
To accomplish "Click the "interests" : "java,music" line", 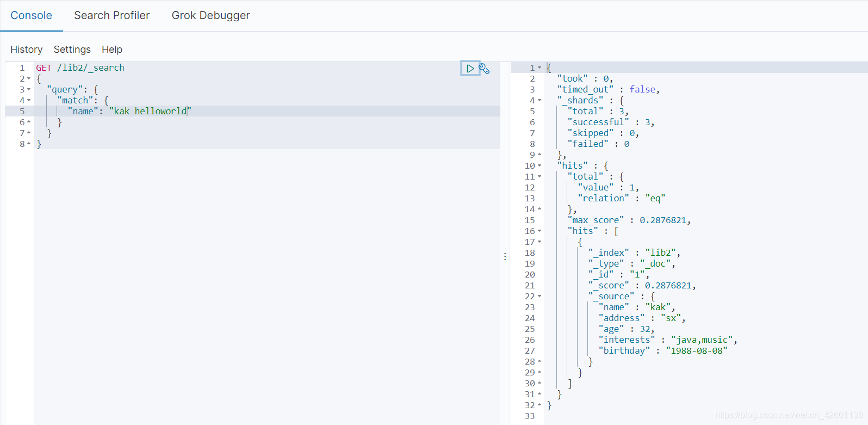I will 668,340.
